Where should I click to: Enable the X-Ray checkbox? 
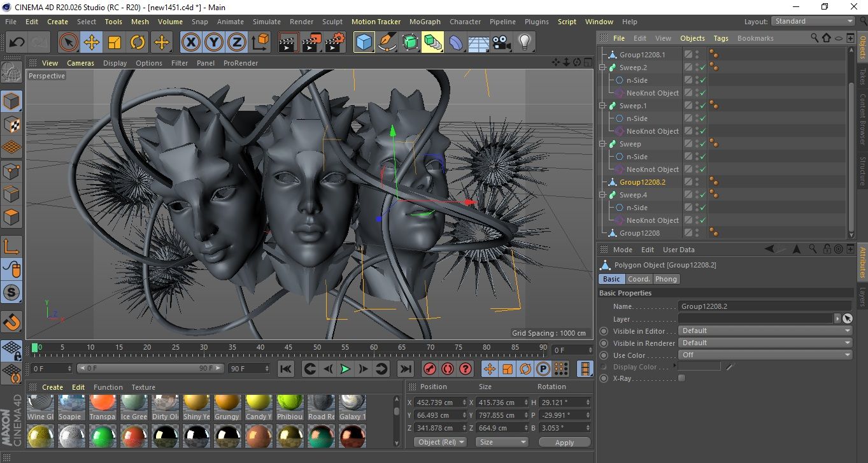[682, 378]
